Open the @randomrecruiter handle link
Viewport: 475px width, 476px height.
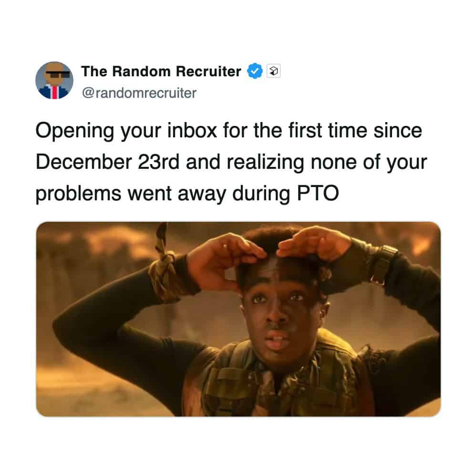tap(139, 93)
